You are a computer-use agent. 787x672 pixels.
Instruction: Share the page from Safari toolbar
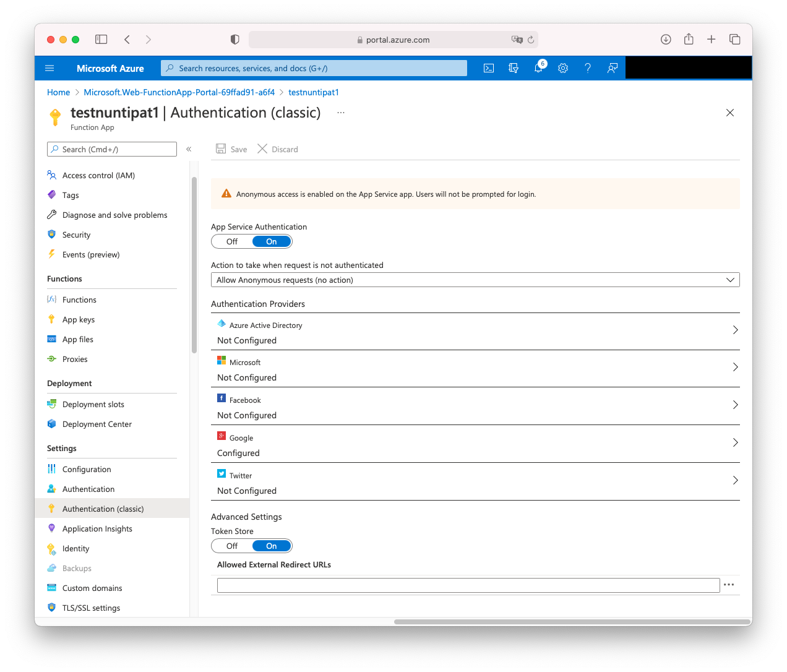[x=689, y=39]
